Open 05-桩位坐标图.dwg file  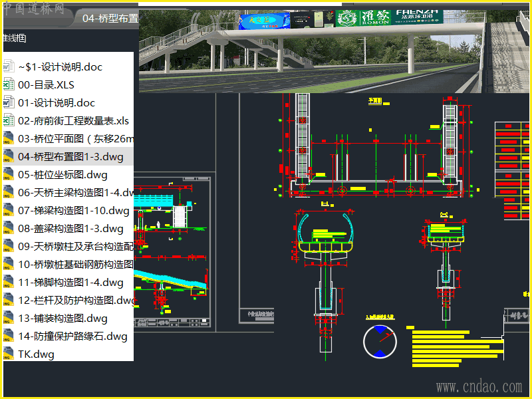(63, 175)
